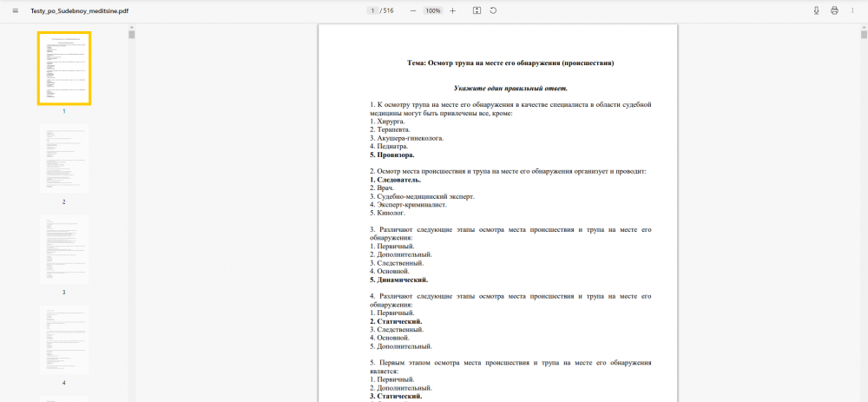Viewport: 868px width, 402px height.
Task: Click the answer '5. Динамический.'
Action: [398, 280]
